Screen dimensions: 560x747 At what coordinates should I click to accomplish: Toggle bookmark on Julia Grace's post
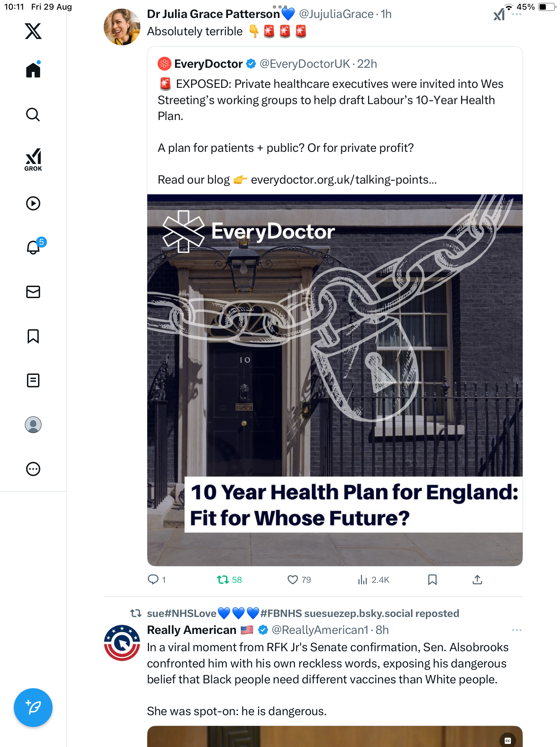[x=432, y=580]
